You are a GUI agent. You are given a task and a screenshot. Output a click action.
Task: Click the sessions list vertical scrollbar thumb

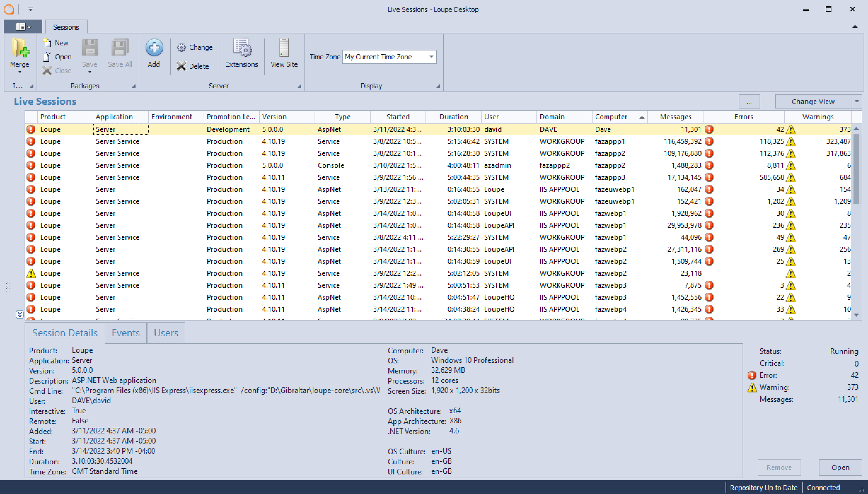pyautogui.click(x=856, y=169)
